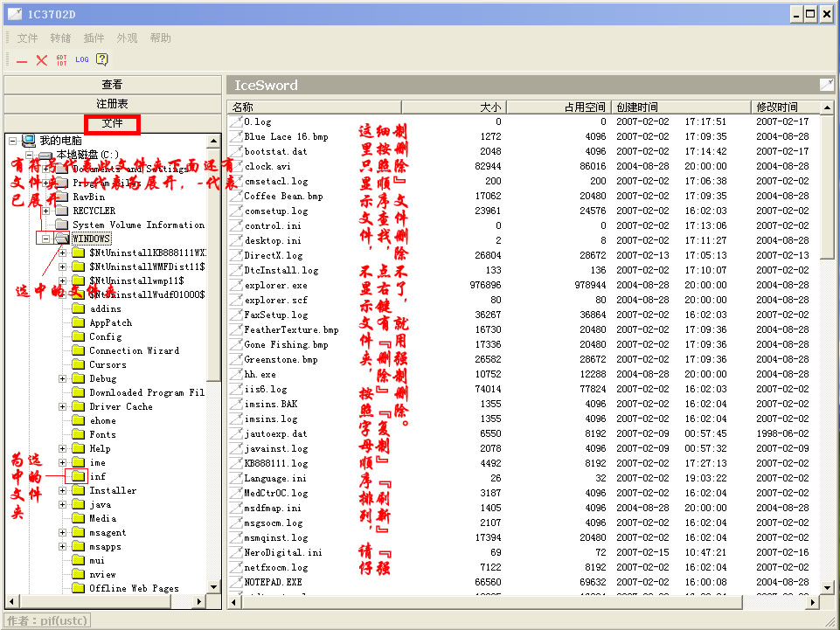Click the LOG toolbar icon
The height and width of the screenshot is (630, 840).
tap(81, 60)
